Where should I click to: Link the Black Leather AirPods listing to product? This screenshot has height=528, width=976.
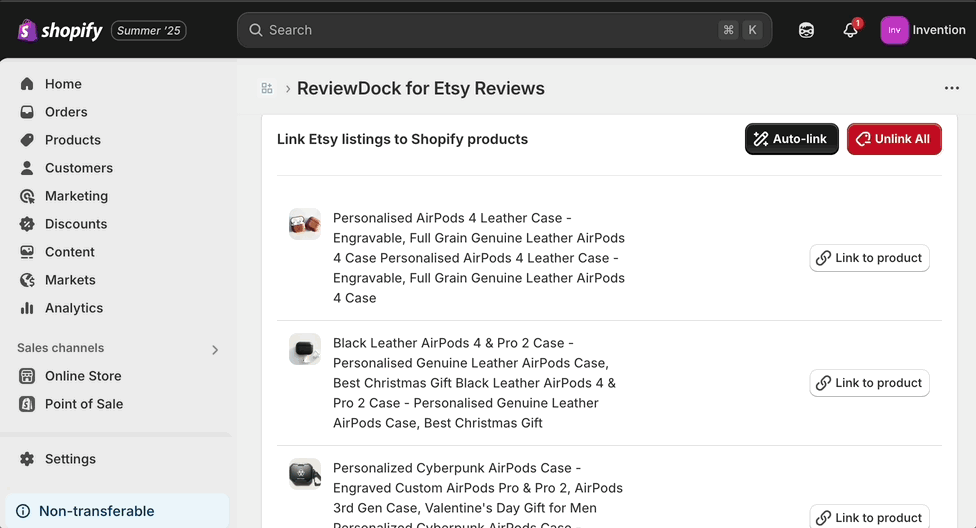(x=869, y=383)
